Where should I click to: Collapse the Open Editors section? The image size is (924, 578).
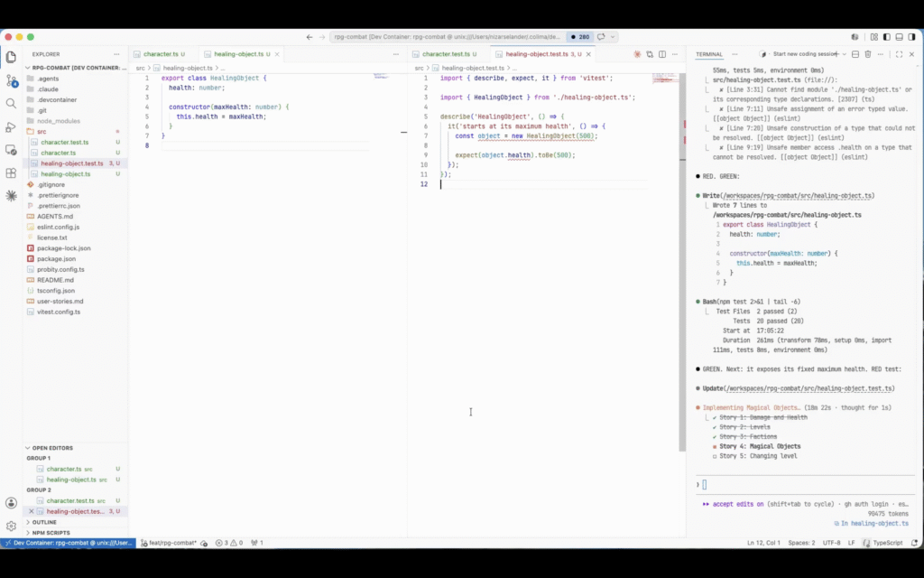tap(76, 448)
